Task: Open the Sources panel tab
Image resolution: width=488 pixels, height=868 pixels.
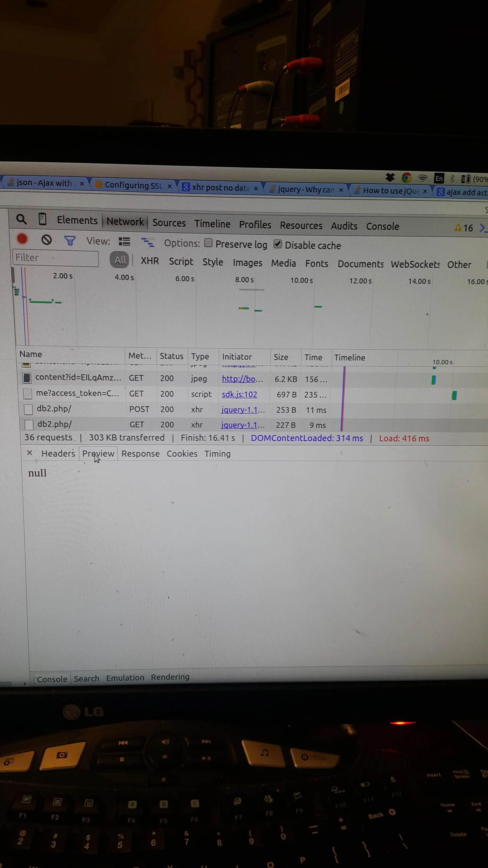Action: click(169, 223)
